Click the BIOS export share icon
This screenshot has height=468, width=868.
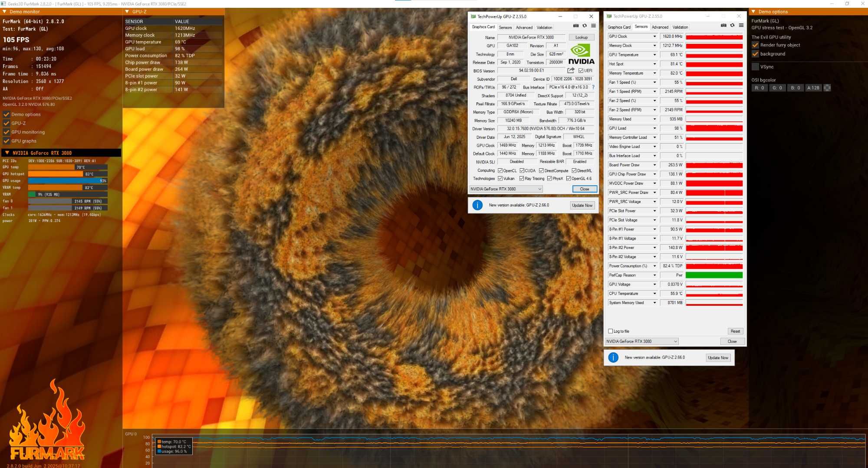coord(571,70)
